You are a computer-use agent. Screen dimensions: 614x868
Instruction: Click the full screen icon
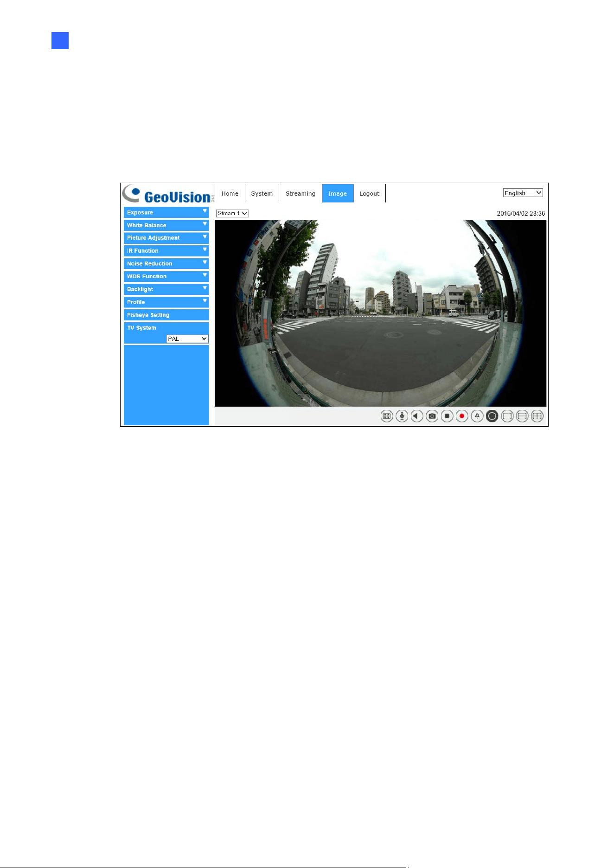[387, 416]
